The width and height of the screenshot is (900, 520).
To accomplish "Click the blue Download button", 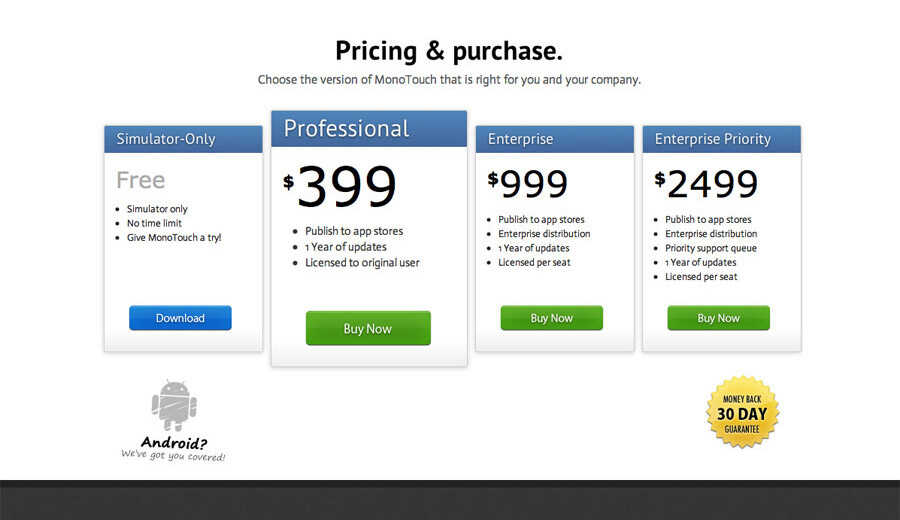I will (180, 318).
